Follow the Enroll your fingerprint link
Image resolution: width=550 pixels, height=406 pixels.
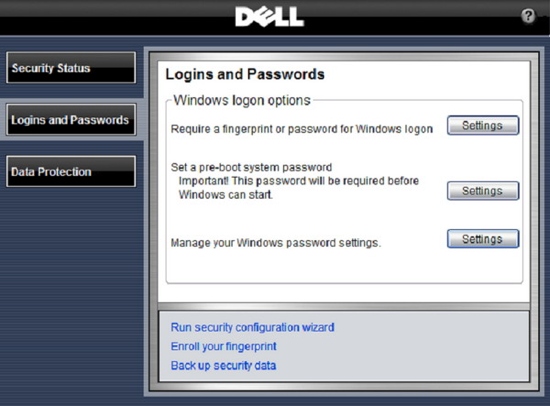tap(223, 347)
